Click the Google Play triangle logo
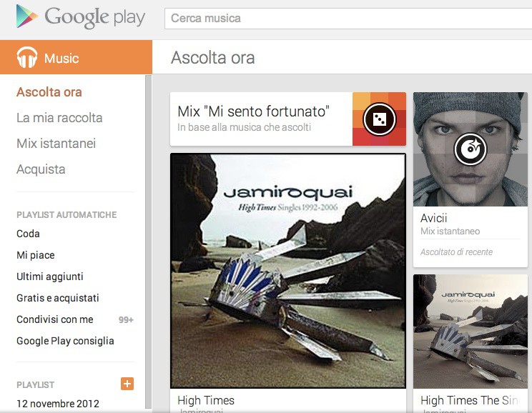This screenshot has height=413, width=532. pyautogui.click(x=26, y=16)
